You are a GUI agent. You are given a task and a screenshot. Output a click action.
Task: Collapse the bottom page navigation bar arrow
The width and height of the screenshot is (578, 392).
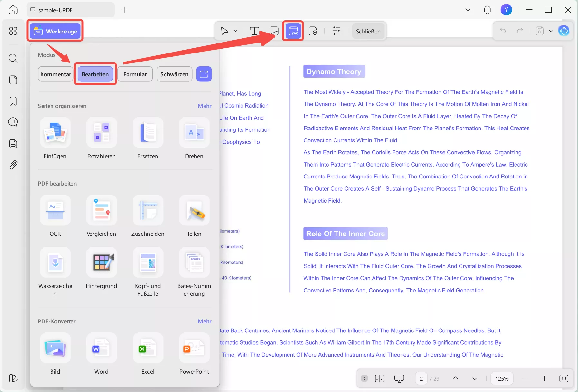click(365, 378)
